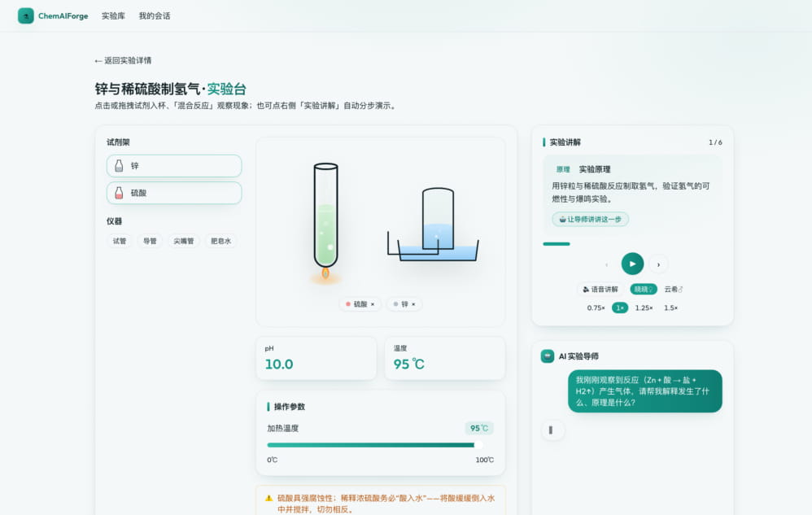Go back via 返回实验详情 link
The height and width of the screenshot is (515, 812).
coord(123,60)
